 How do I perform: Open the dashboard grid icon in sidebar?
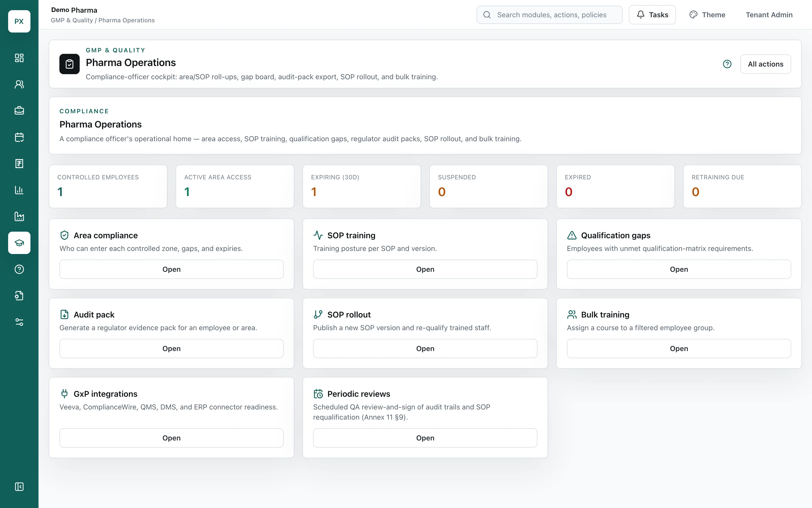point(19,58)
